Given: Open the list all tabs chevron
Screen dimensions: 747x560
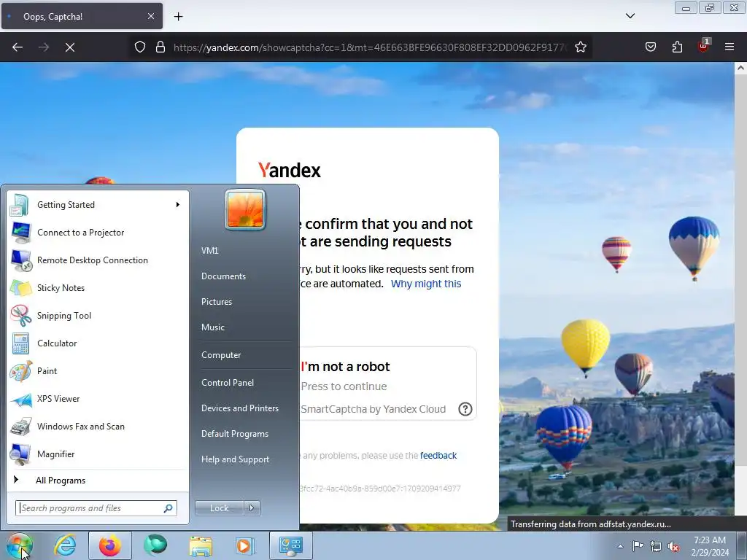Looking at the screenshot, I should click(630, 16).
